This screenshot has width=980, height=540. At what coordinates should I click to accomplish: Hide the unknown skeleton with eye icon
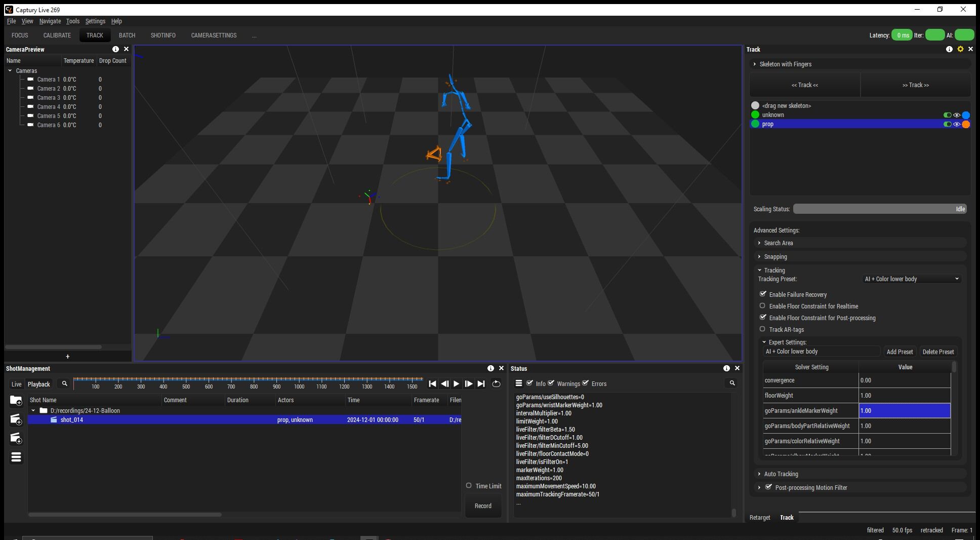click(957, 115)
